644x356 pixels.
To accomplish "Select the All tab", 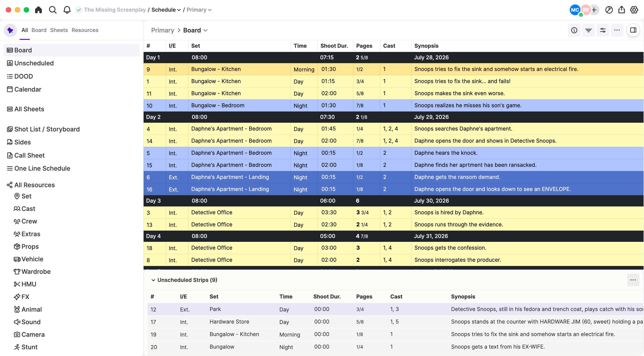I will click(25, 30).
